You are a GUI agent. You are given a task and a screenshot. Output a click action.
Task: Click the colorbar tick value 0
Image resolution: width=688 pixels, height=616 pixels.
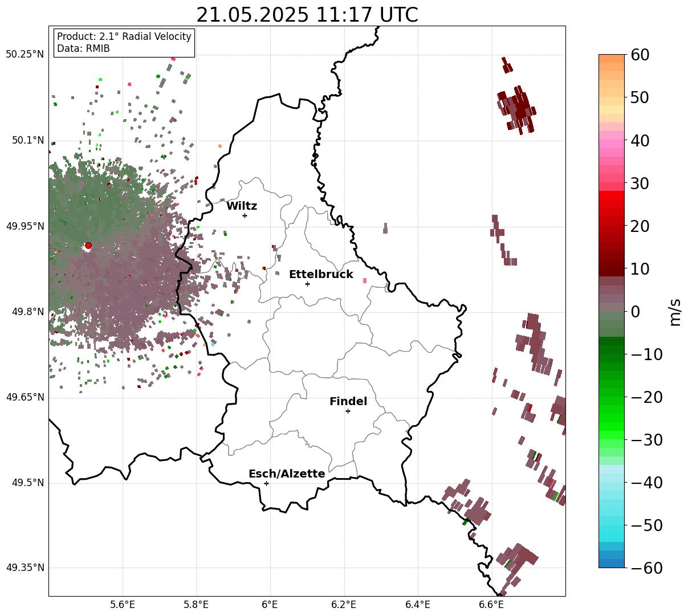tap(636, 312)
